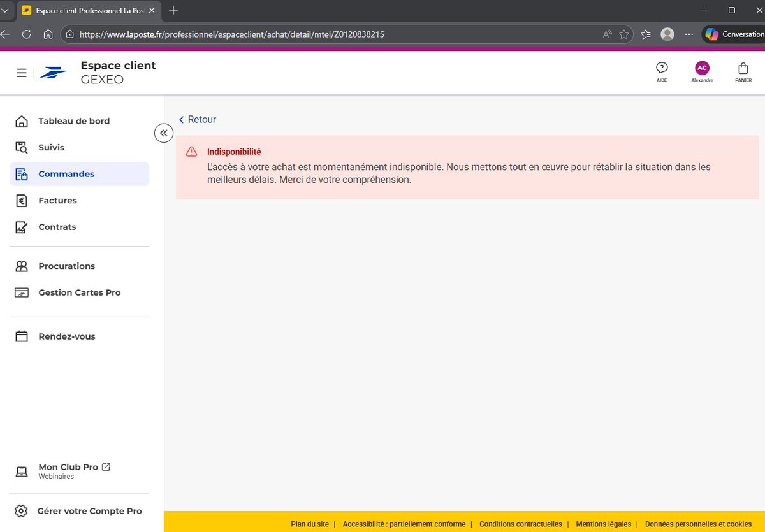Select the Commandes menu item
The height and width of the screenshot is (532, 765).
67,173
